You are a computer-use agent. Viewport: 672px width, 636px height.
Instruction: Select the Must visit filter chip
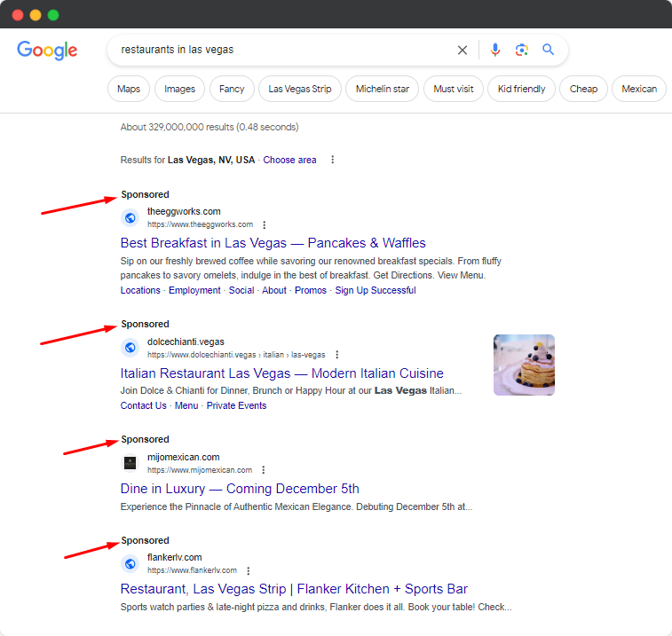click(x=454, y=89)
